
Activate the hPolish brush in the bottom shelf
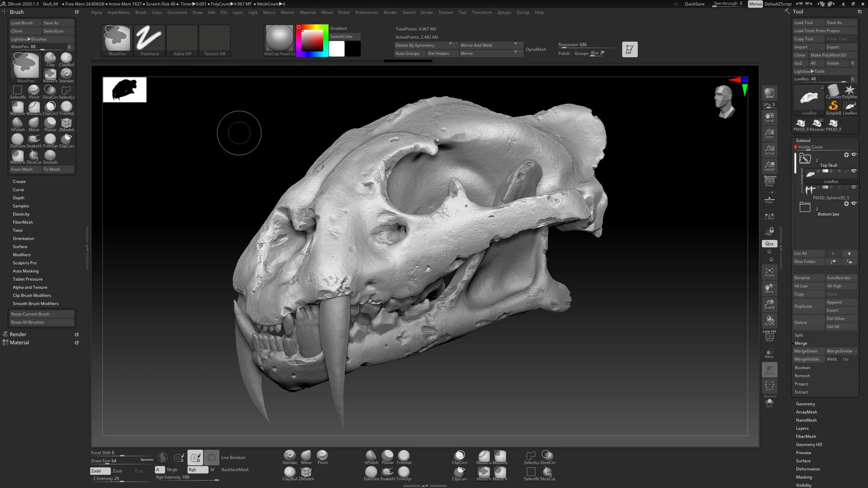[x=371, y=456]
